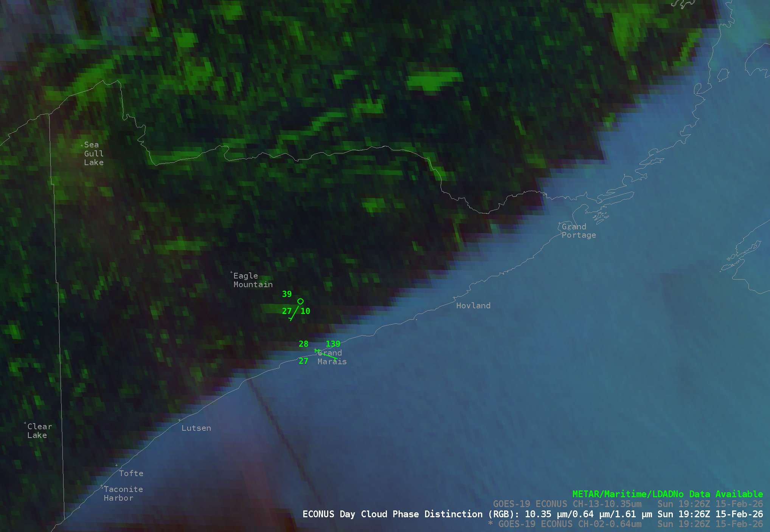Click the dewpoint value 27 at Grand Marais
The height and width of the screenshot is (532, 770).
303,361
